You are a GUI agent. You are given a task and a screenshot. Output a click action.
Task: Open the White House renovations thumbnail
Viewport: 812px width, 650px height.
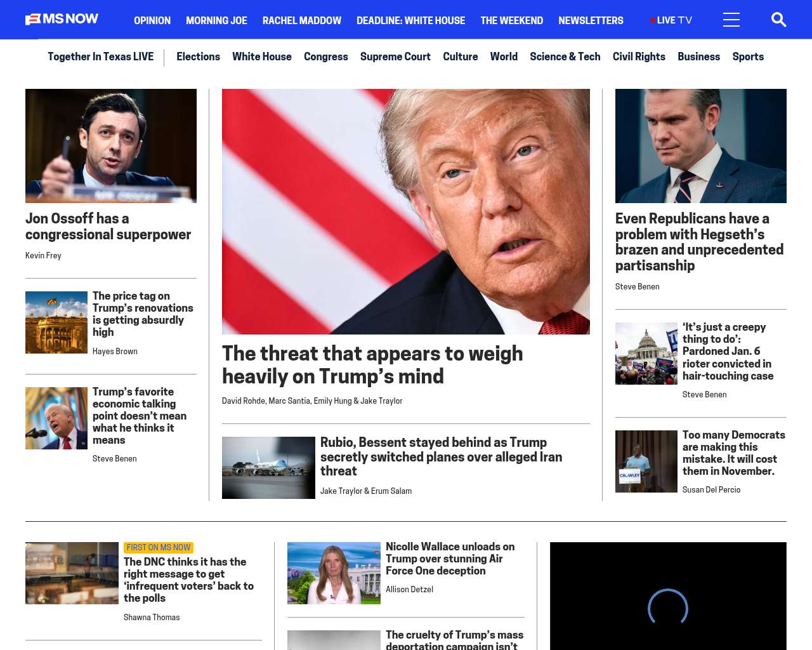(56, 322)
